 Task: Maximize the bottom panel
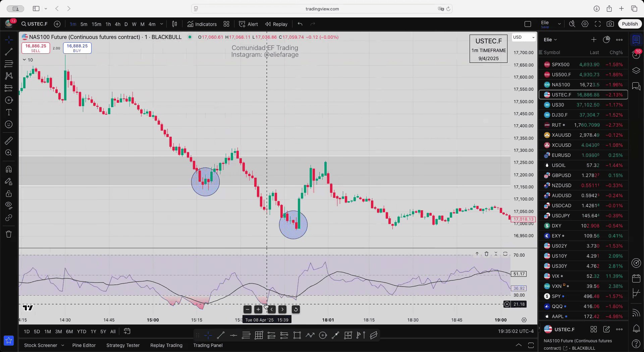531,345
